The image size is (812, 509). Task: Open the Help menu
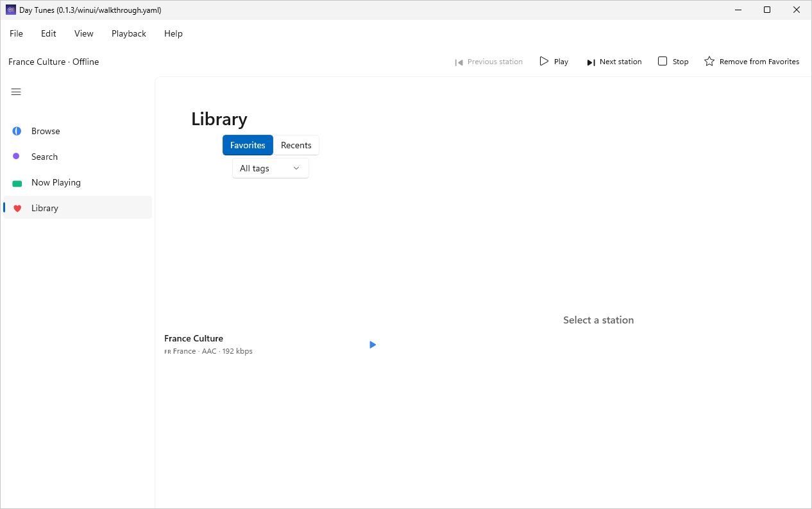173,33
